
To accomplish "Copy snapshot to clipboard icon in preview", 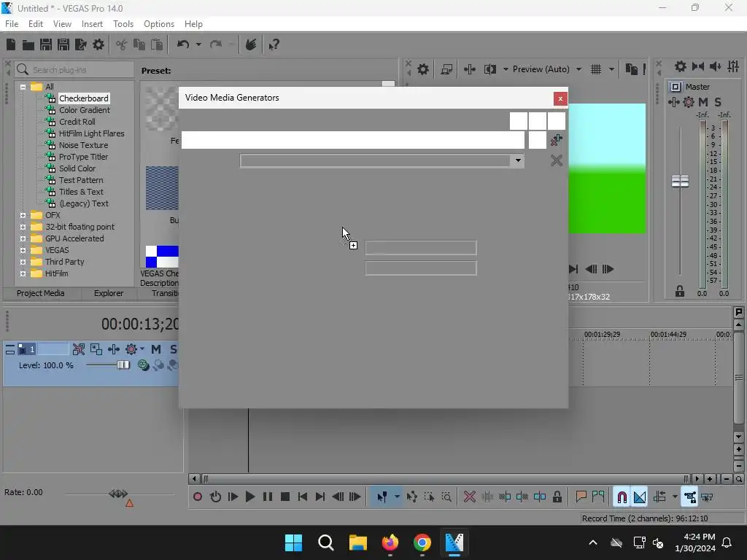I will [x=632, y=69].
